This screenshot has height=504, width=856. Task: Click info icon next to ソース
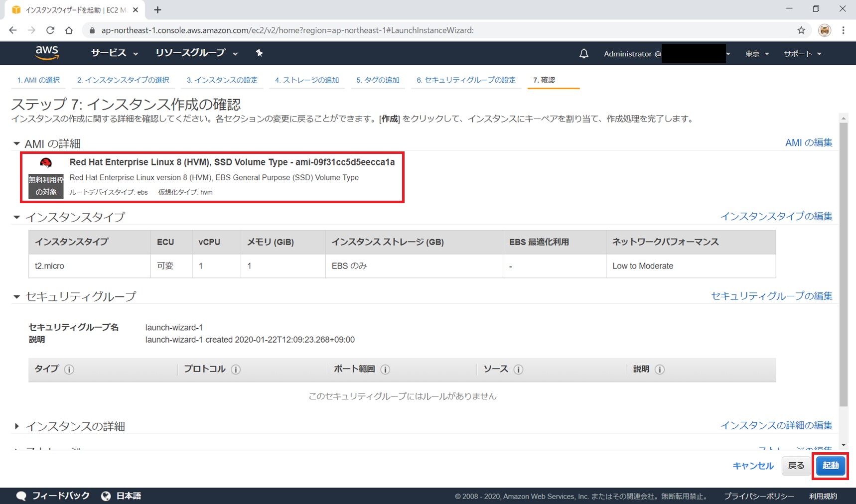518,370
